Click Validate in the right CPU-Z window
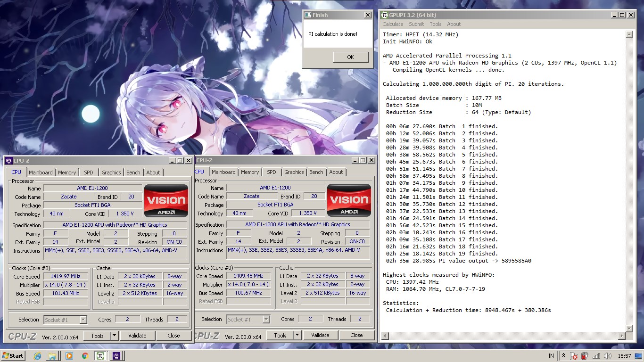 [320, 335]
